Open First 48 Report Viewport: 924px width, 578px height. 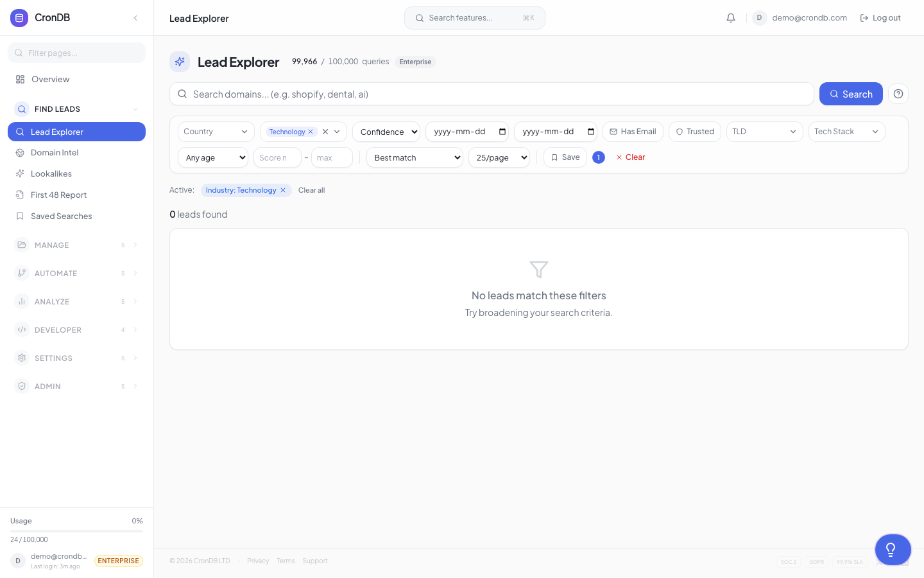[76, 195]
